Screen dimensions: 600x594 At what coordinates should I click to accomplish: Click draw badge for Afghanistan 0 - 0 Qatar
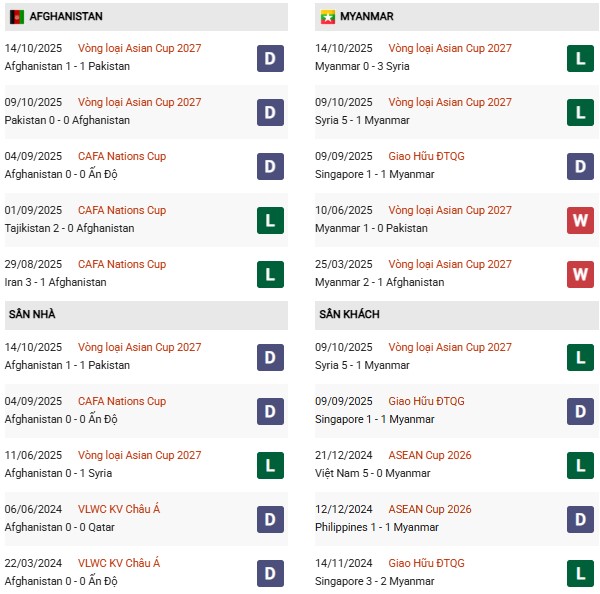269,519
